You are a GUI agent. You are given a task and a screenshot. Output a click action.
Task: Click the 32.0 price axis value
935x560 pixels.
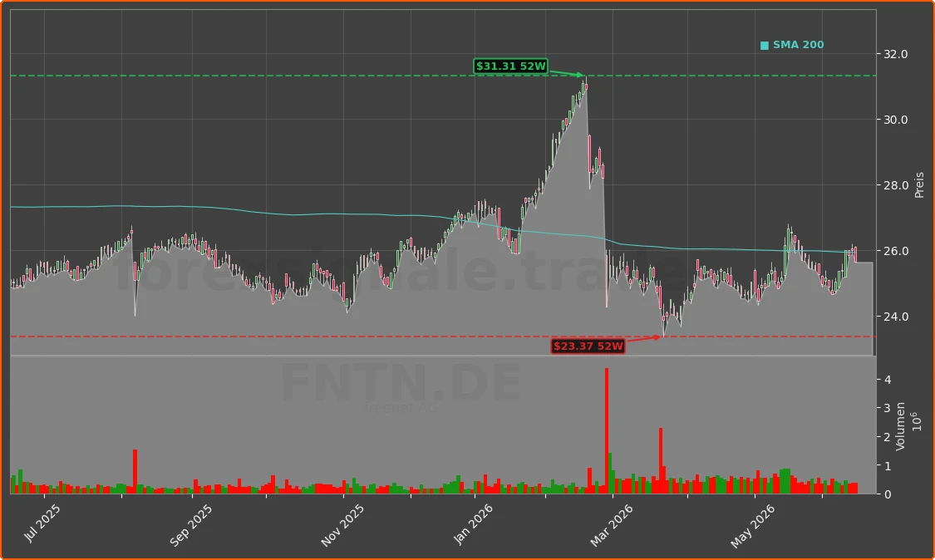point(895,54)
